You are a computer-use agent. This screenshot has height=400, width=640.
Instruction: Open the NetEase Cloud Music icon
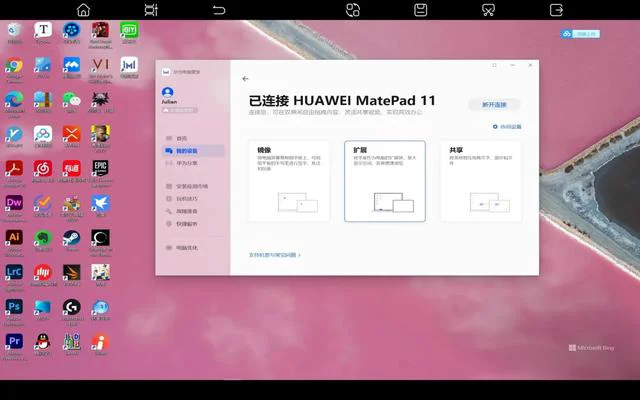pyautogui.click(x=43, y=171)
